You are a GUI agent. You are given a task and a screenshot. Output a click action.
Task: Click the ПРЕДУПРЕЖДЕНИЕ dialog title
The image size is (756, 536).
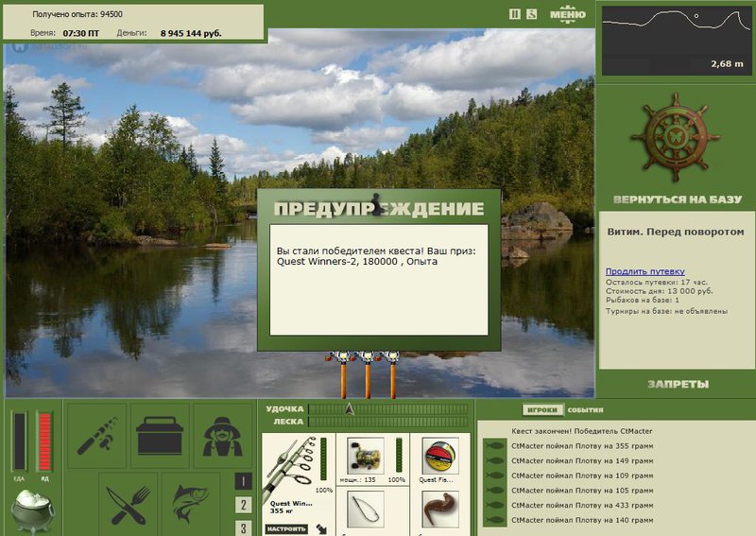point(379,208)
